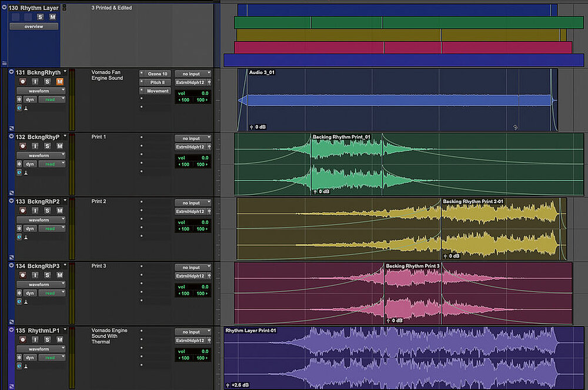Collapse the 130 Rhythm Layer folder track
Viewport: 588px width, 390px height.
[x=5, y=8]
